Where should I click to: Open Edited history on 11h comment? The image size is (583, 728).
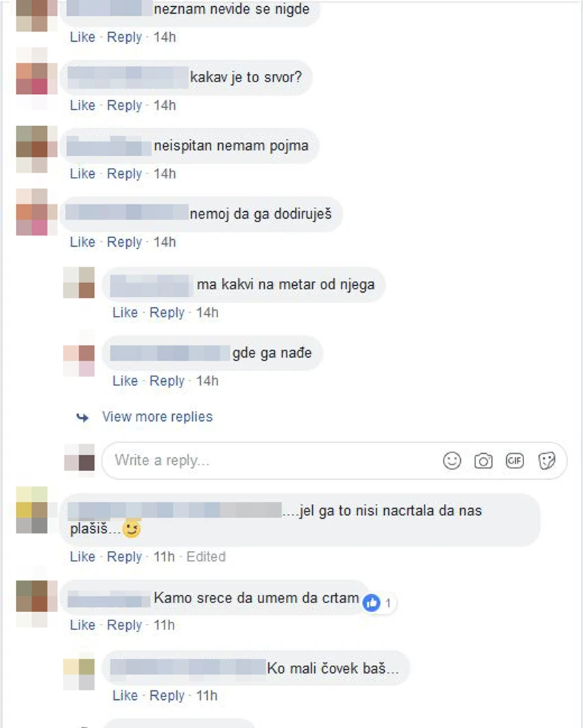click(x=206, y=556)
